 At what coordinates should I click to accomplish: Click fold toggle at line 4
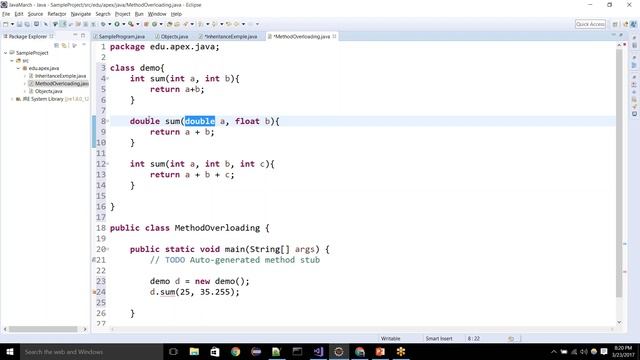coord(107,79)
